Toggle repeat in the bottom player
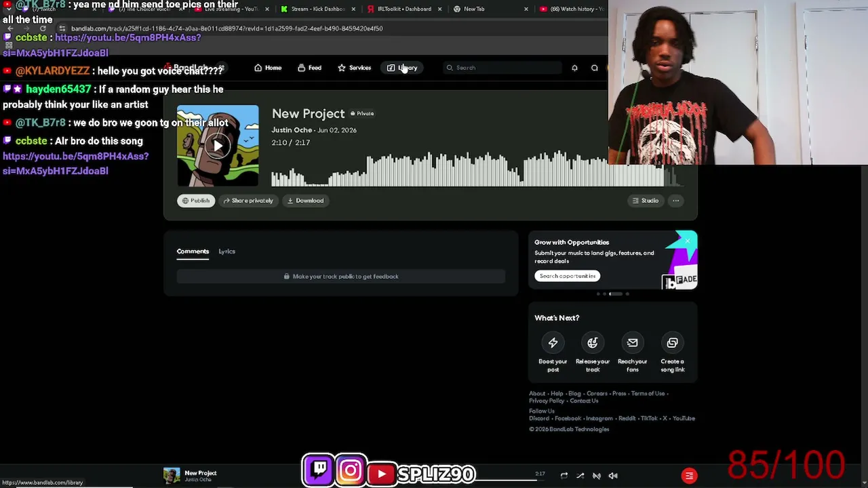 [x=564, y=476]
